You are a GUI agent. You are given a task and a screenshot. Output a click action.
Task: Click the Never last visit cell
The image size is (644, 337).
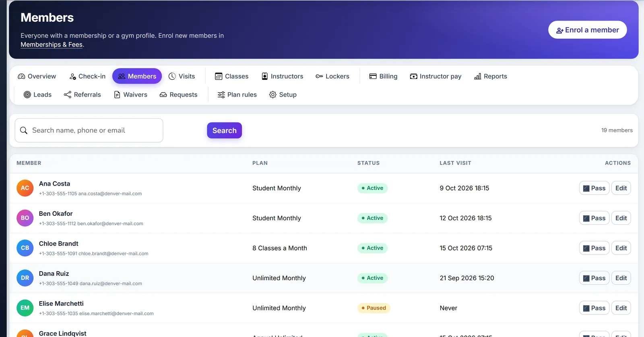[x=448, y=308]
